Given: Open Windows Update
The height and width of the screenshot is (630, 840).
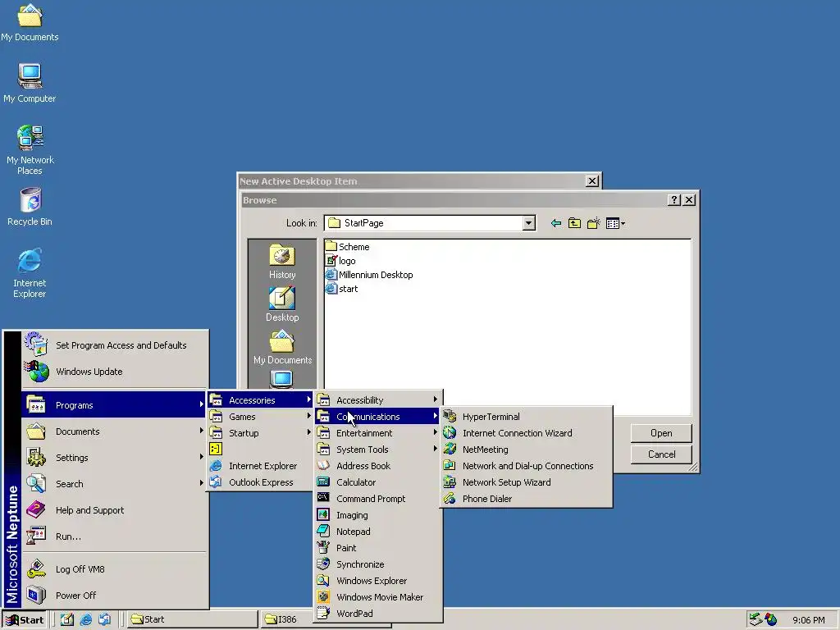Looking at the screenshot, I should (x=114, y=372).
